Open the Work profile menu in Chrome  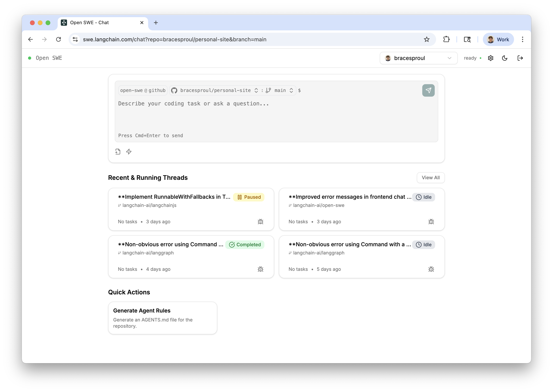pyautogui.click(x=498, y=39)
